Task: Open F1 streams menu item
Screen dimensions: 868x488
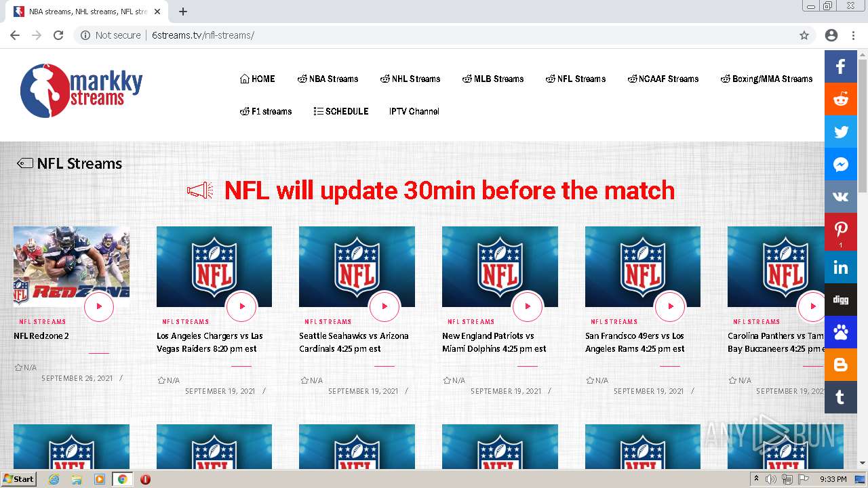Action: coord(266,111)
